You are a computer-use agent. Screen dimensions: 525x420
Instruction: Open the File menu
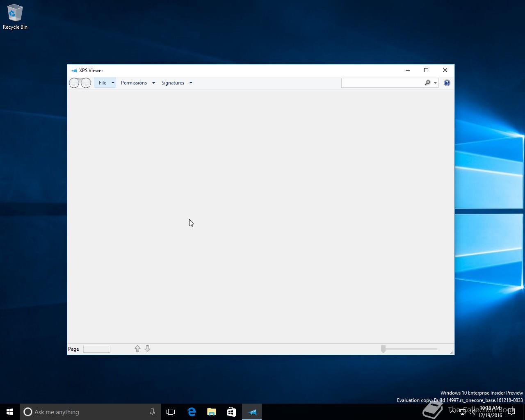click(105, 83)
